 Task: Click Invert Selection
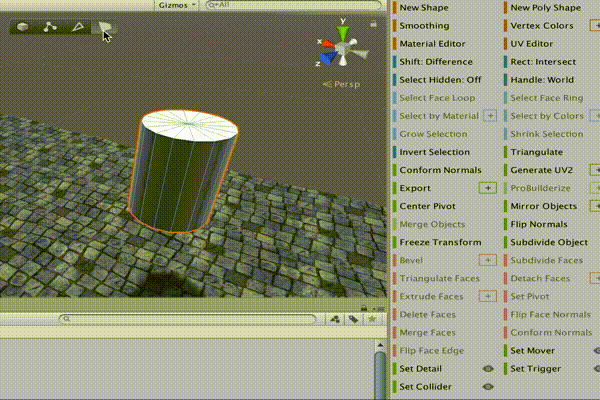click(x=434, y=152)
